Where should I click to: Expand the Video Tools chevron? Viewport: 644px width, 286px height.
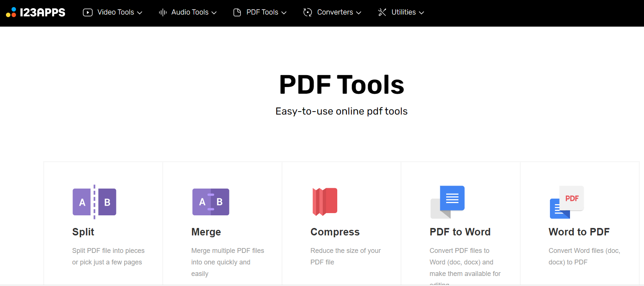click(140, 13)
